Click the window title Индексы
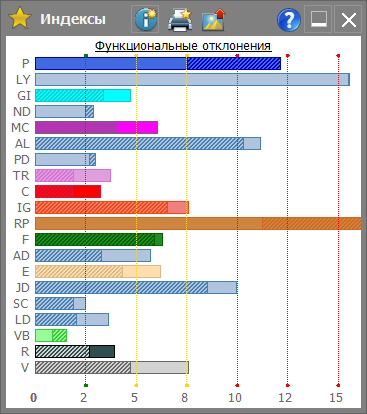 (x=73, y=19)
